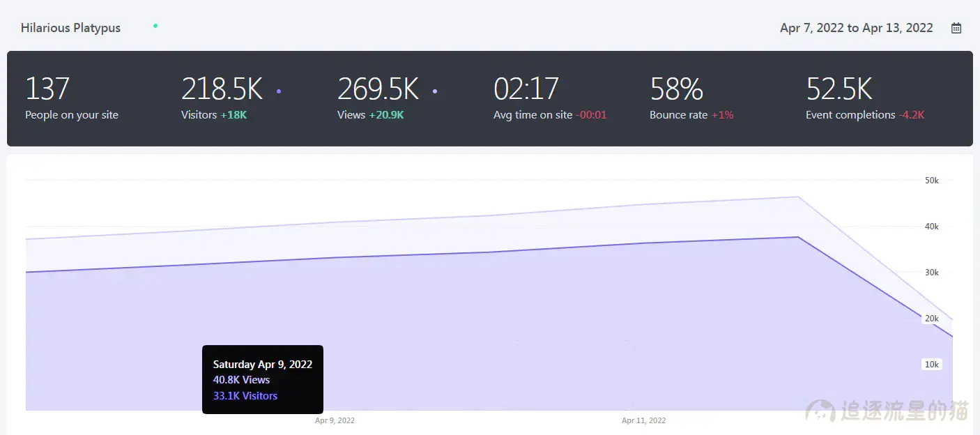Viewport: 980px width, 435px height.
Task: Click the Saturday Apr 9 chart tooltip
Action: point(262,379)
